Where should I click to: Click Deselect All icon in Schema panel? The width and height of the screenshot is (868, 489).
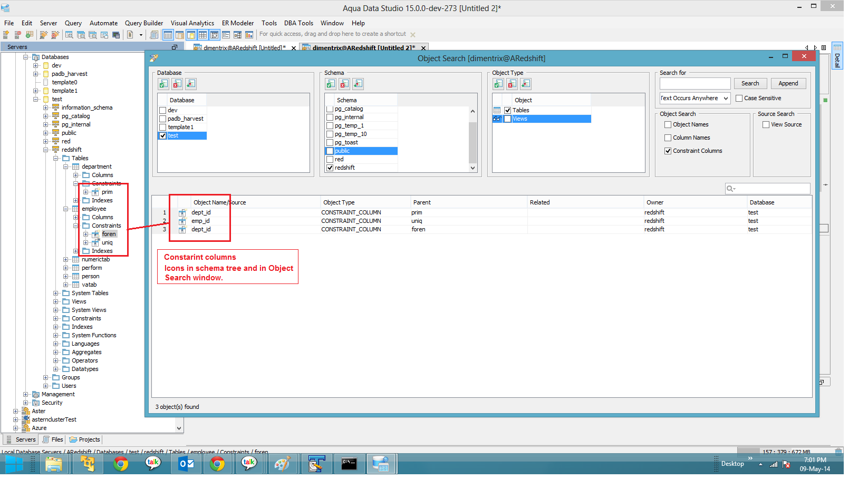point(344,84)
